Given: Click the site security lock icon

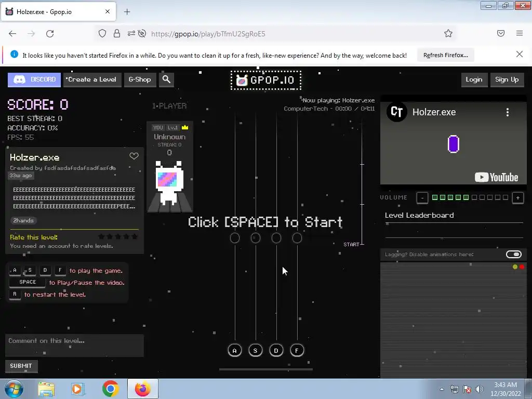Looking at the screenshot, I should (x=117, y=33).
